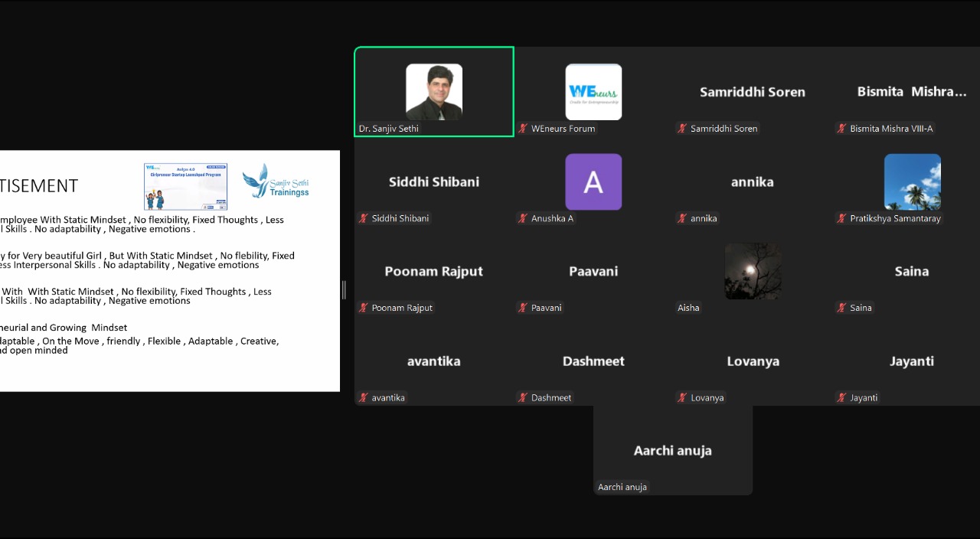Select the Paavani participant tile

click(x=593, y=271)
